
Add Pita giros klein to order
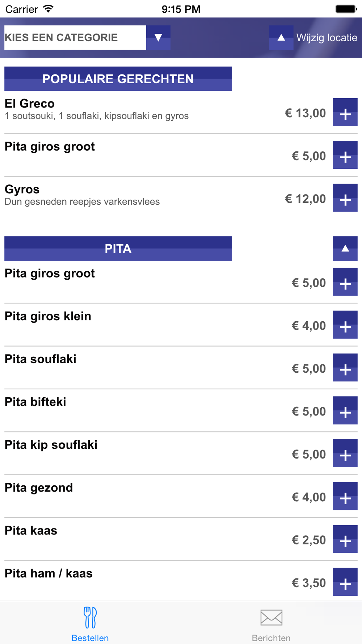[x=345, y=325]
